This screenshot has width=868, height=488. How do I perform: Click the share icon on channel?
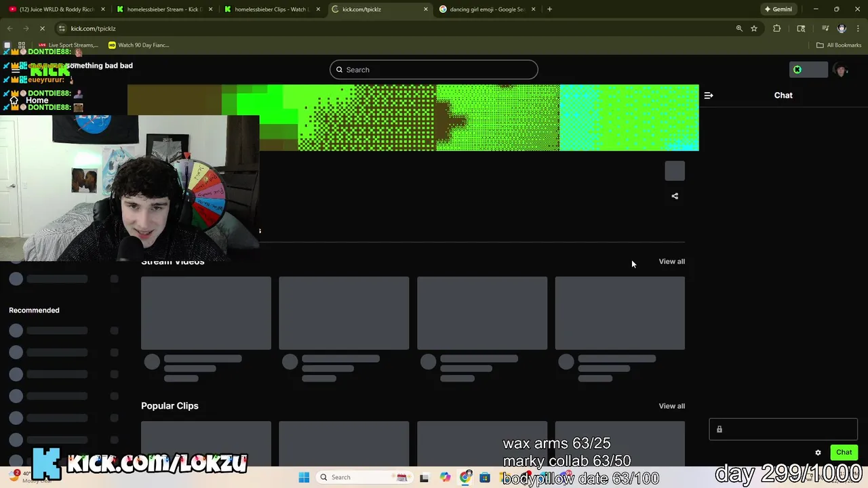pos(675,196)
